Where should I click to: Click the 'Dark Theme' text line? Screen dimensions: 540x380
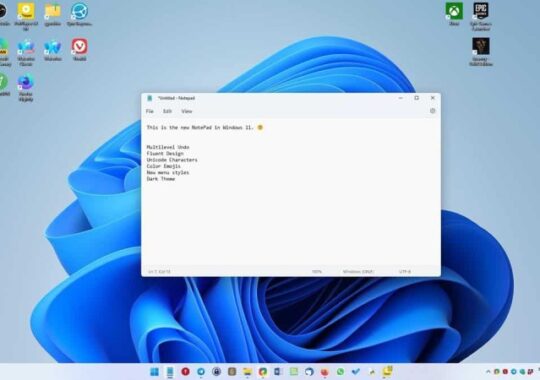click(161, 179)
